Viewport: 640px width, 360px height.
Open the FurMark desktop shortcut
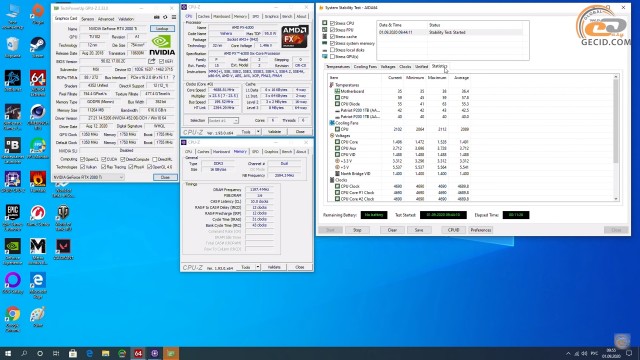pyautogui.click(x=38, y=182)
